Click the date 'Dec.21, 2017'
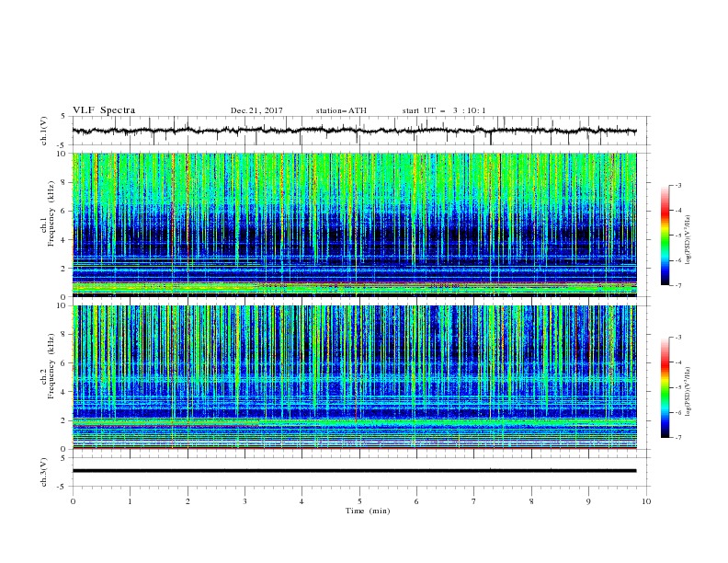The height and width of the screenshot is (563, 728). (x=256, y=110)
